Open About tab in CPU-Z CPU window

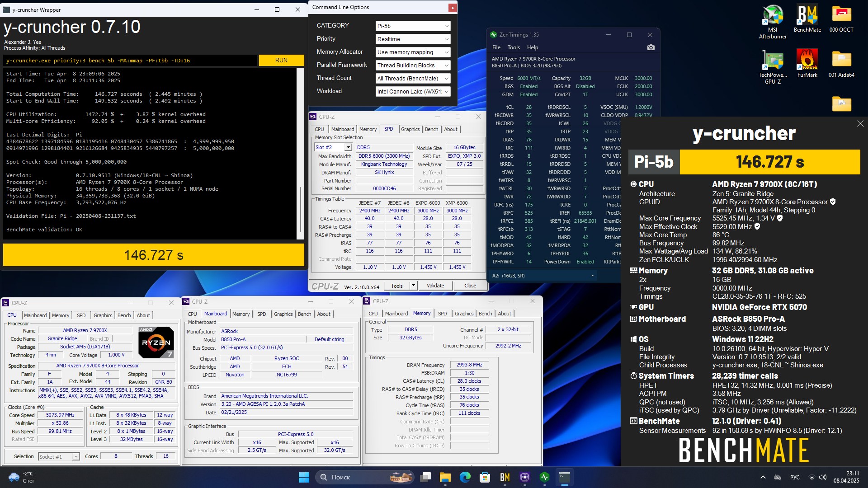(x=143, y=315)
